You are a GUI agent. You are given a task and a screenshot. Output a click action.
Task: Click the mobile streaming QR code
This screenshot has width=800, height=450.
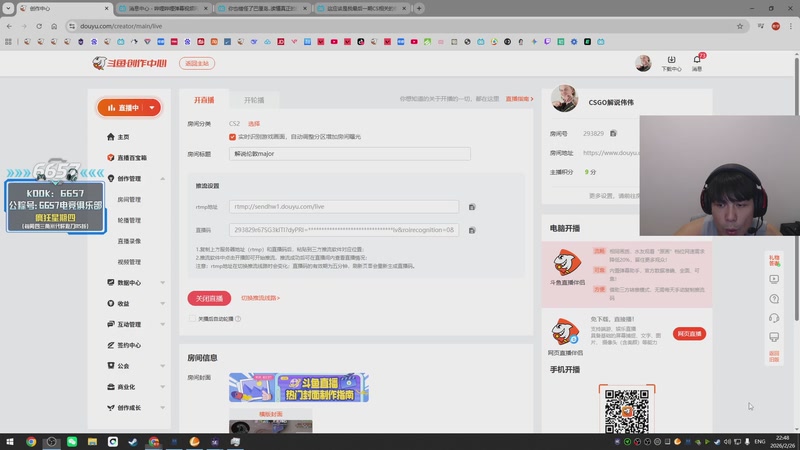click(627, 411)
